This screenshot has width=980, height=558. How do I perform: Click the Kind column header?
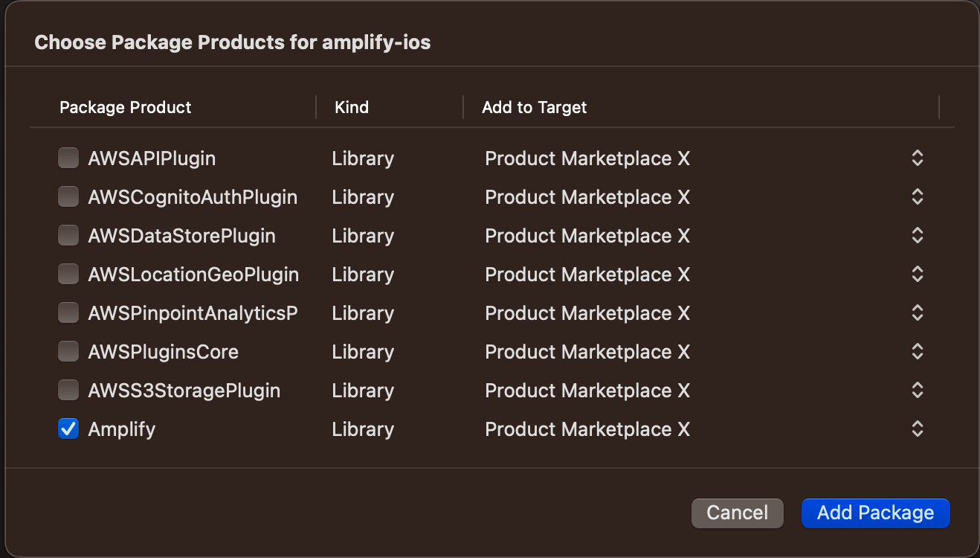click(352, 107)
